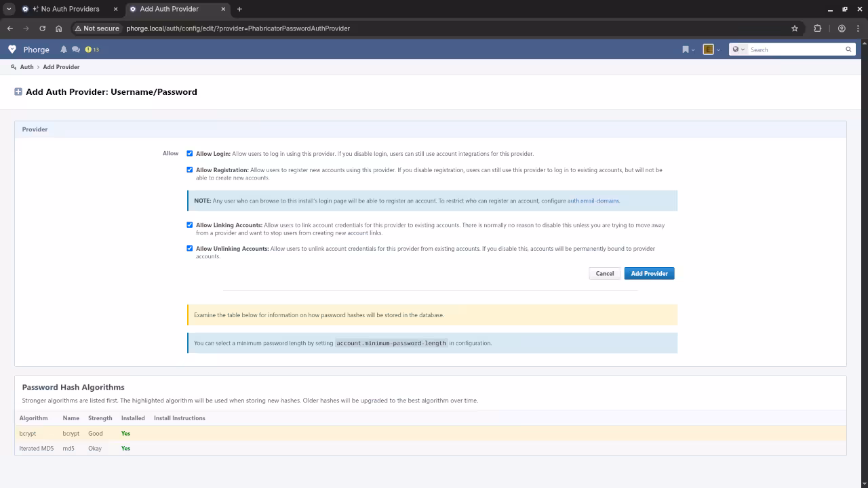This screenshot has height=488, width=868.
Task: Expand the search scope dropdown
Action: point(738,49)
